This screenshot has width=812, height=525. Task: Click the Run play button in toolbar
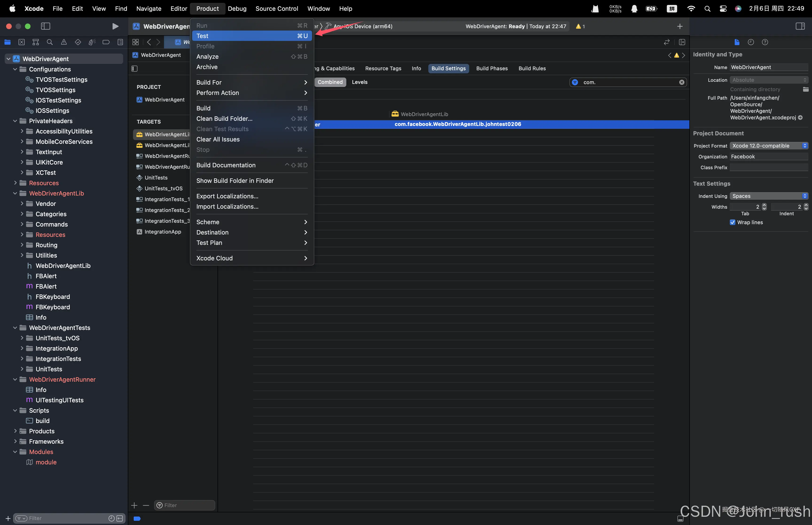point(115,26)
